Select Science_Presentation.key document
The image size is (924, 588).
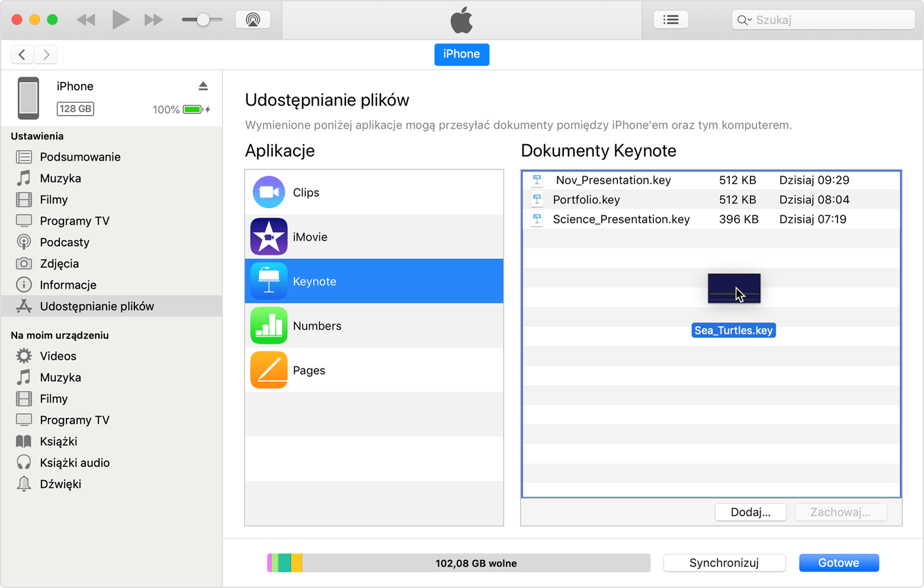point(711,219)
